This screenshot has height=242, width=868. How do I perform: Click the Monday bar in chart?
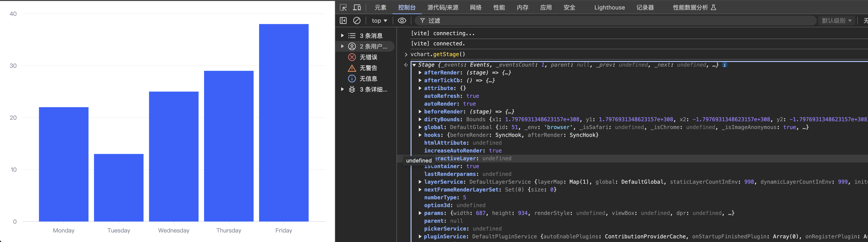click(64, 164)
